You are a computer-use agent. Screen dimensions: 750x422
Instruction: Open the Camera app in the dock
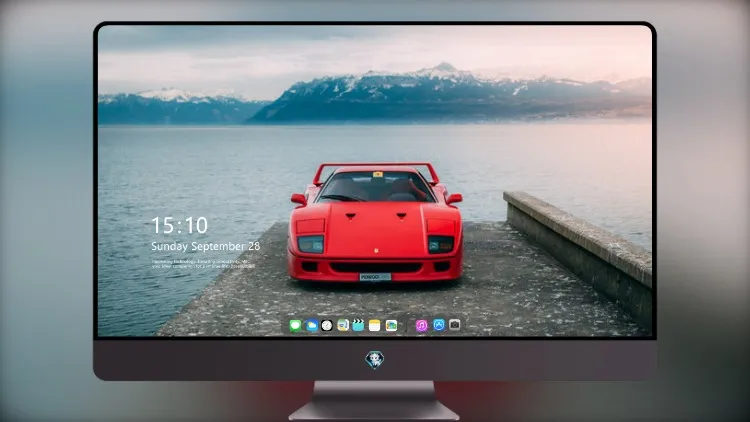pyautogui.click(x=455, y=325)
